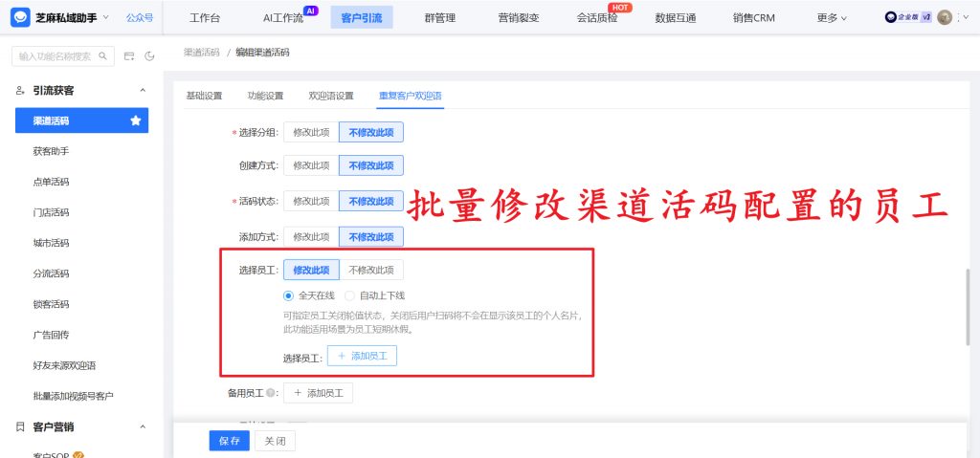Click the 客户营销 section icon
The width and height of the screenshot is (980, 458).
point(20,426)
